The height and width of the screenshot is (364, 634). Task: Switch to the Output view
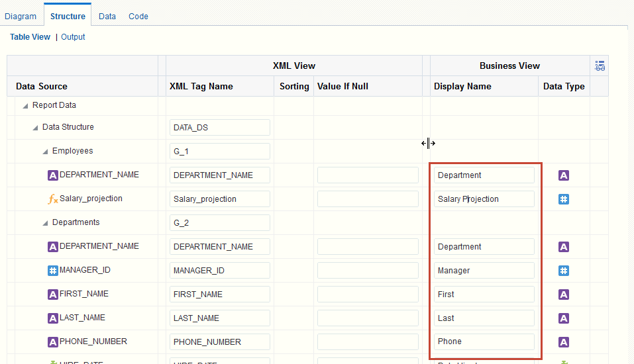tap(73, 37)
